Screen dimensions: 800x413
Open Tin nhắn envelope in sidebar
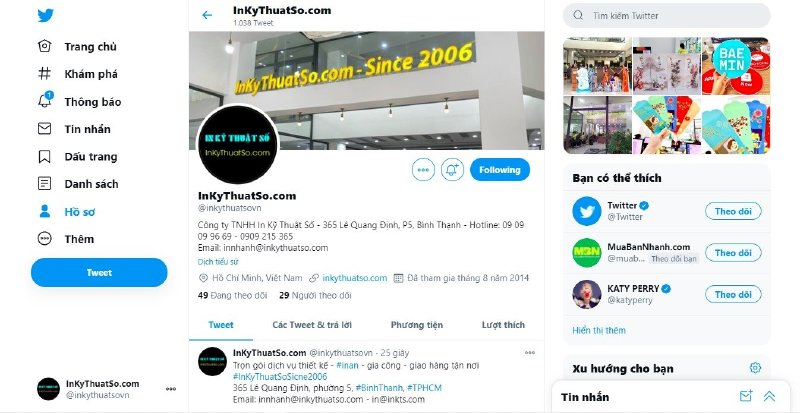[x=74, y=129]
